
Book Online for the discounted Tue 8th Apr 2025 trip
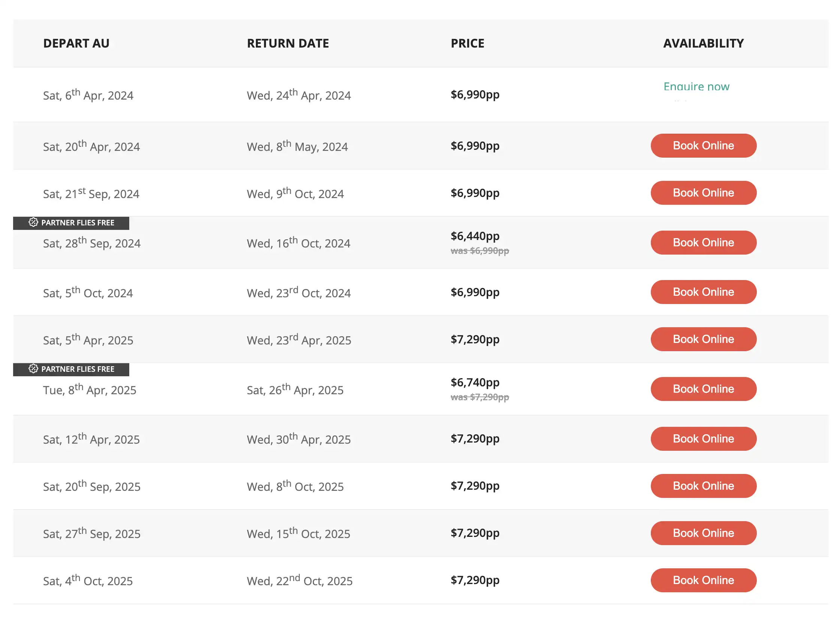[704, 389]
